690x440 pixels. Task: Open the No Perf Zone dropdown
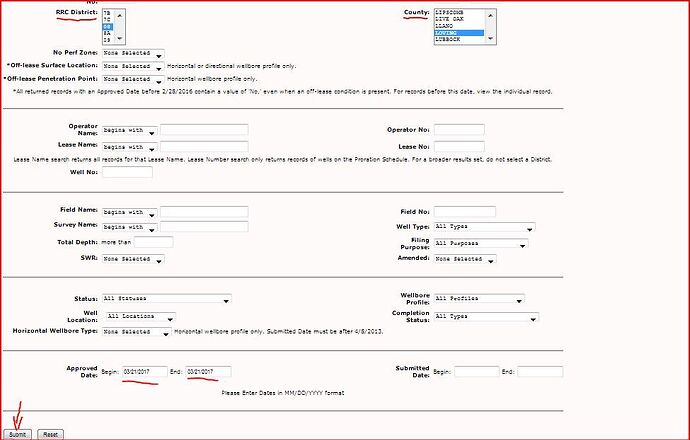(x=133, y=53)
